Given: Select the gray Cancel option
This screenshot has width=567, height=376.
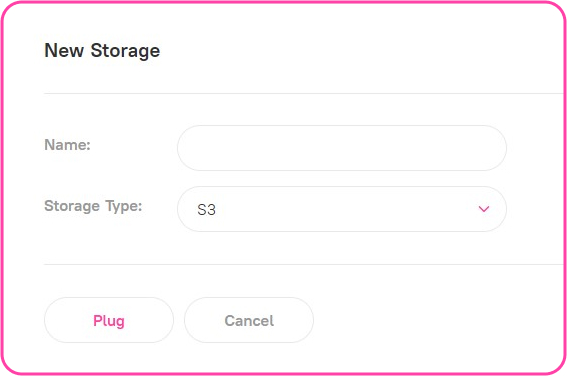Looking at the screenshot, I should (249, 320).
